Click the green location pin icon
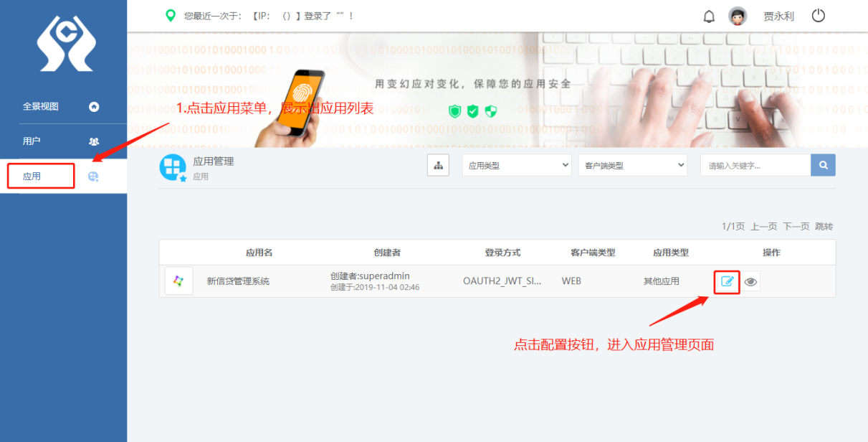868x442 pixels. click(x=169, y=15)
